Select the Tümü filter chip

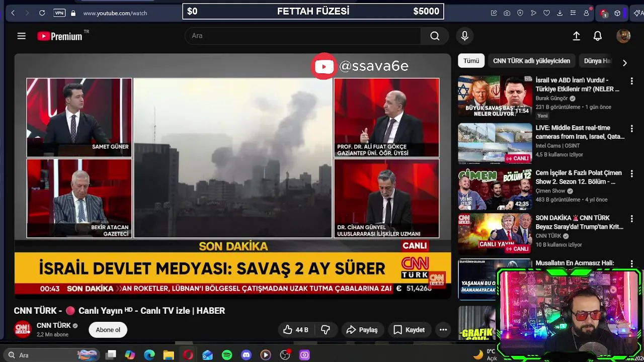(471, 61)
